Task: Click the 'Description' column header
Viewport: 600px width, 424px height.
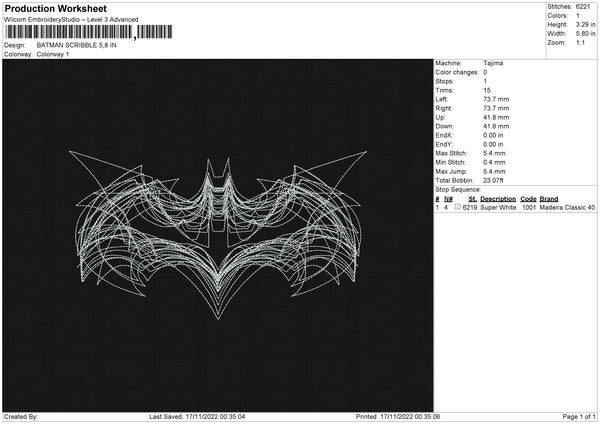Action: click(x=498, y=199)
